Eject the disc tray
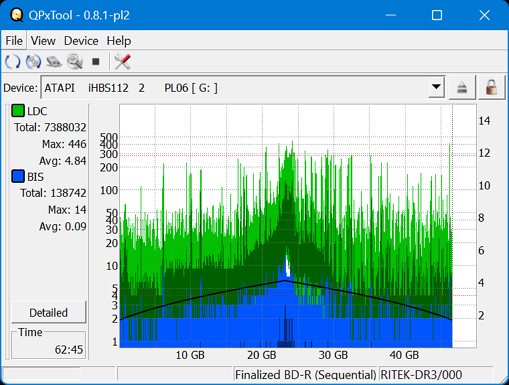Image resolution: width=509 pixels, height=385 pixels. 462,88
